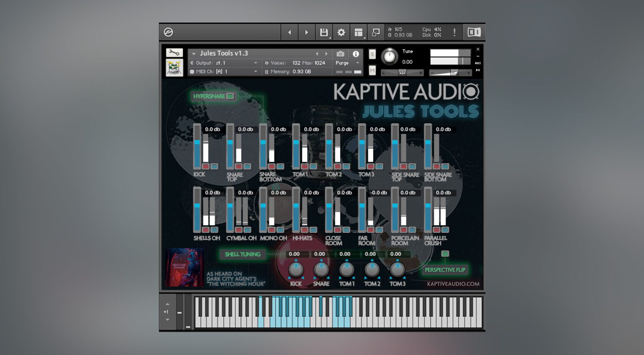
Task: Click the FAR ROOM blue button
Action: pyautogui.click(x=379, y=230)
